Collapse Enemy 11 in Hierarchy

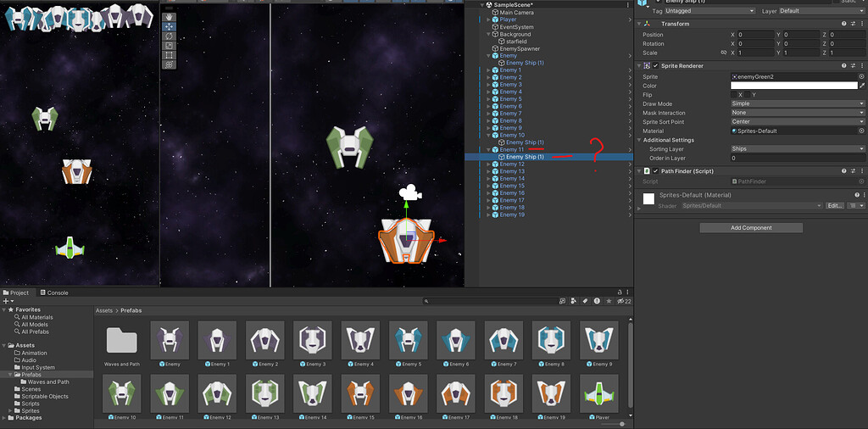tap(489, 149)
